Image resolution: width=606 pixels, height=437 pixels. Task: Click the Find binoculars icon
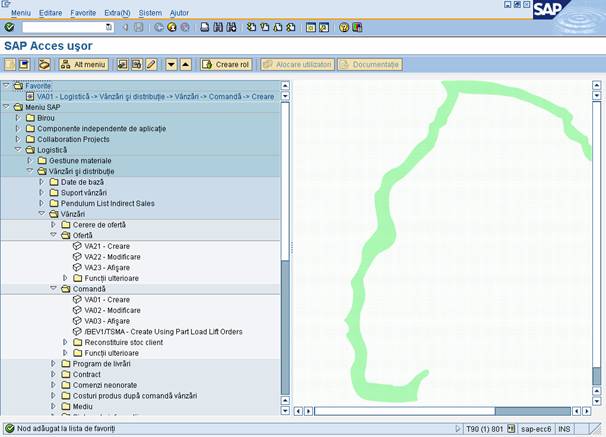pos(218,27)
